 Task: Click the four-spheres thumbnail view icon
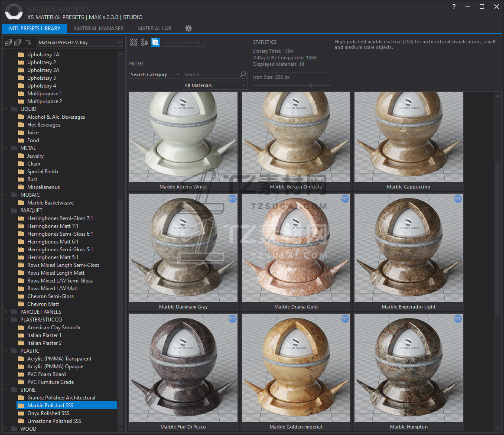pos(134,42)
